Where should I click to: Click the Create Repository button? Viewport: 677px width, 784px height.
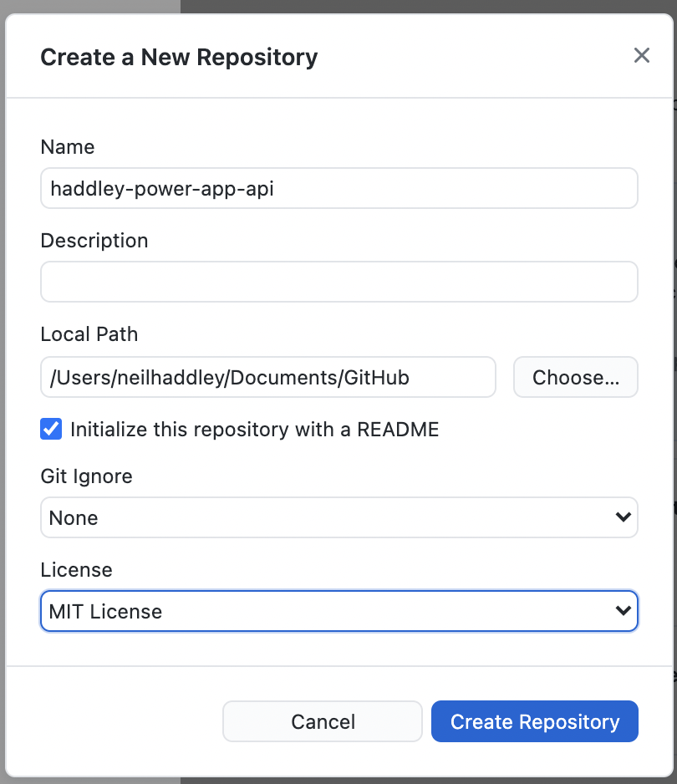pos(535,721)
